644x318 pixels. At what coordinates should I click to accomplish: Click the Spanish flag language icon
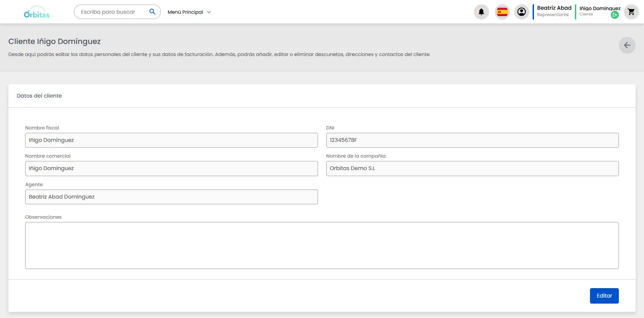[502, 12]
